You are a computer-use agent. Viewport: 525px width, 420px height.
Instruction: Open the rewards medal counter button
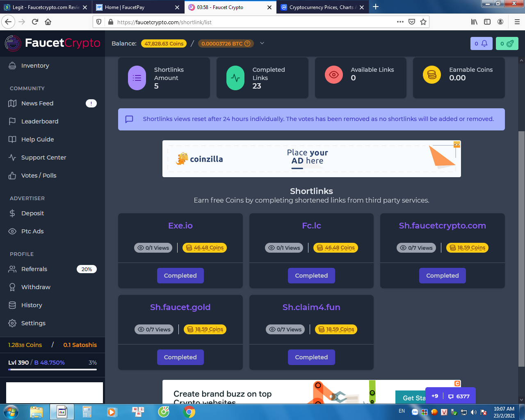(507, 43)
